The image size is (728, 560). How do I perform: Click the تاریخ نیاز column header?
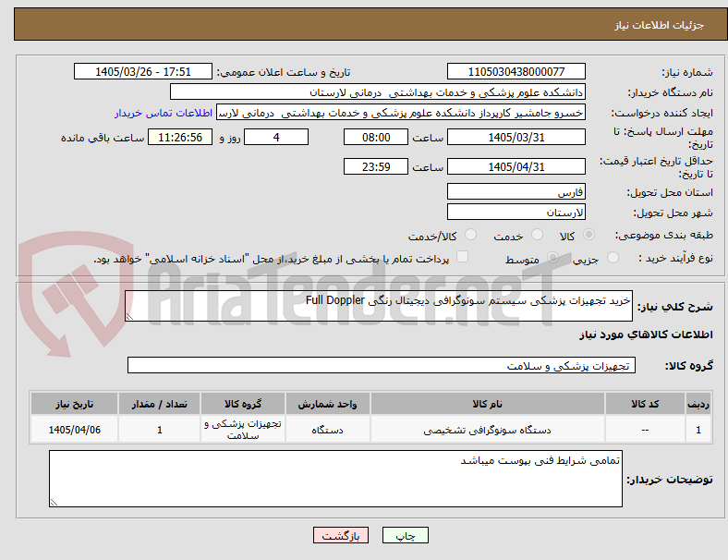tap(74, 404)
